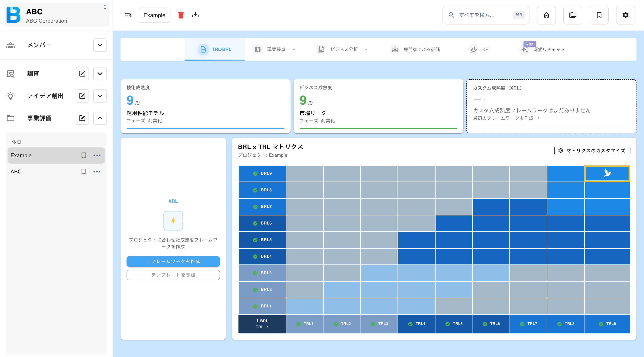The height and width of the screenshot is (357, 644).
Task: Click 最初のフレームワークを作成 link
Action: (506, 118)
